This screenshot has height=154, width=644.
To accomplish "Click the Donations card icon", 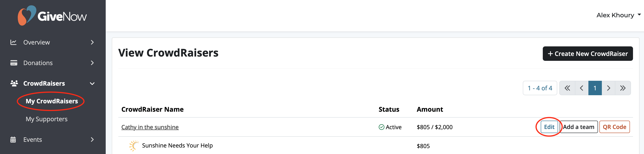I will point(14,63).
